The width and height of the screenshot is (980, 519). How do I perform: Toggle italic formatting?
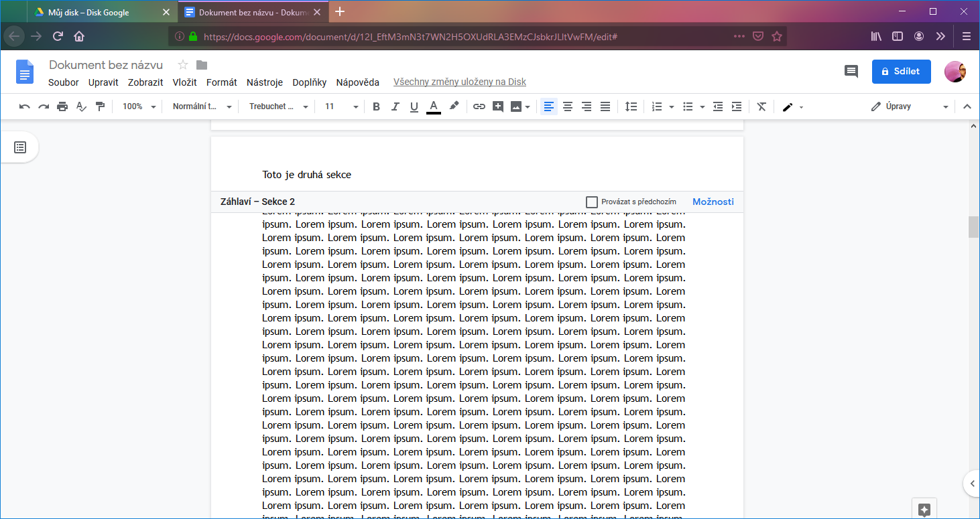click(x=395, y=106)
